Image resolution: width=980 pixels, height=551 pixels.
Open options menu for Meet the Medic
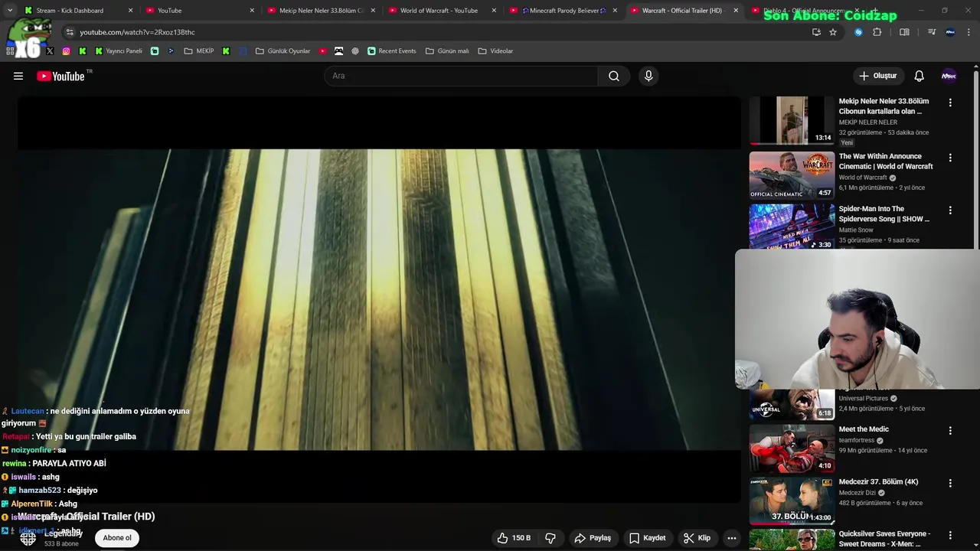pos(950,431)
